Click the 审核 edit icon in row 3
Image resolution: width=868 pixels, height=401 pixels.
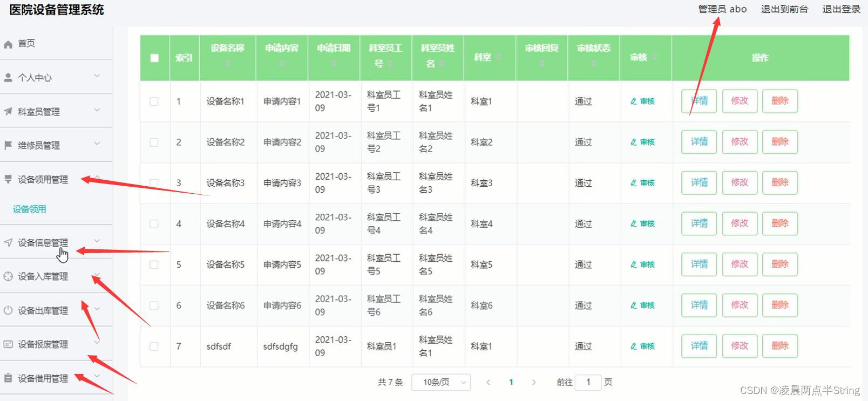(634, 183)
